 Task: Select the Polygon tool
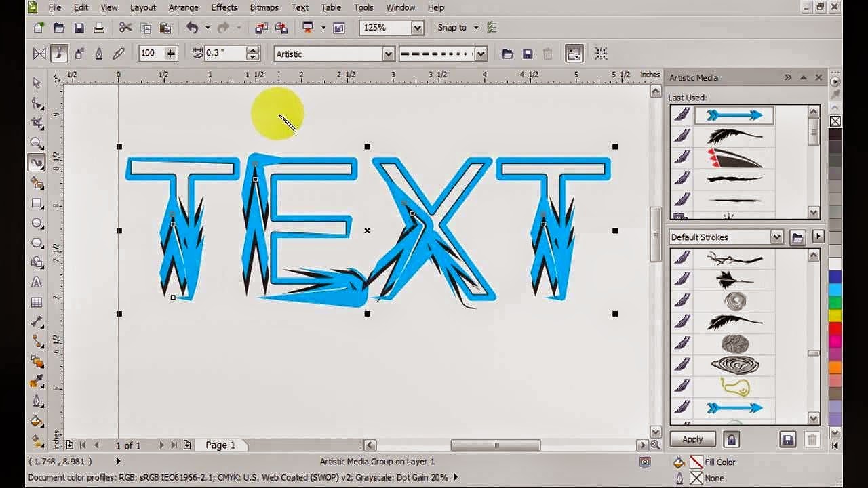click(37, 243)
